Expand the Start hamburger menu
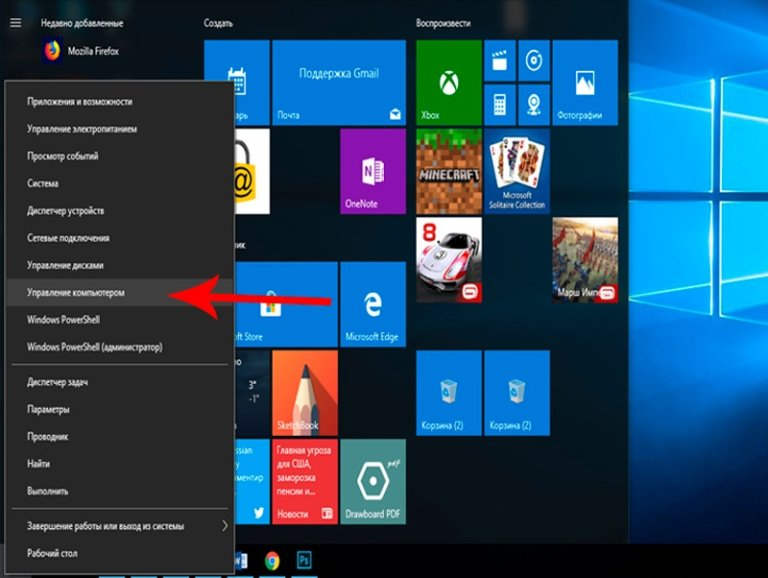The height and width of the screenshot is (578, 768). (x=15, y=22)
